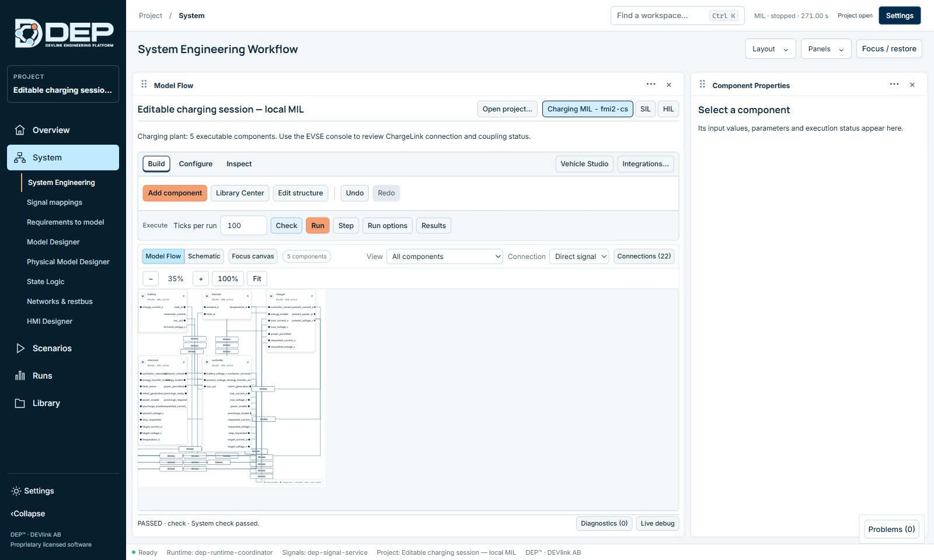Close the Component Properties panel
The height and width of the screenshot is (560, 934).
[x=912, y=85]
